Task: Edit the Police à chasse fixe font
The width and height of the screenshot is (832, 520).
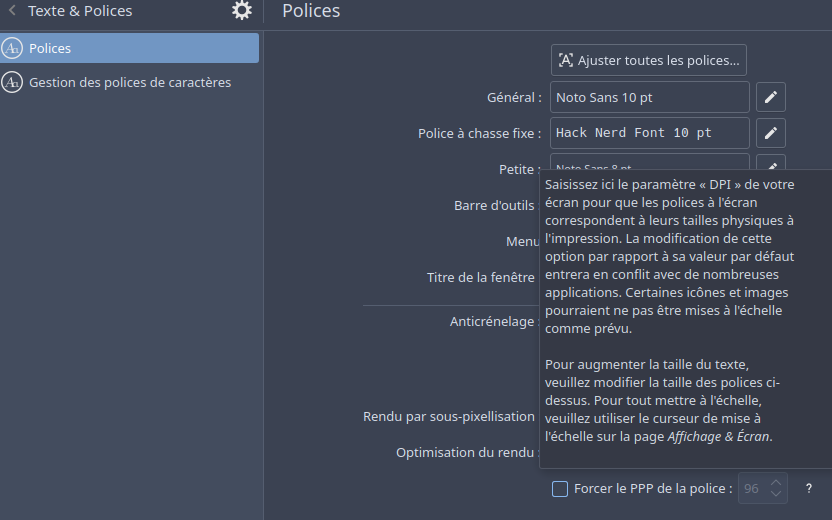Action: coord(771,133)
